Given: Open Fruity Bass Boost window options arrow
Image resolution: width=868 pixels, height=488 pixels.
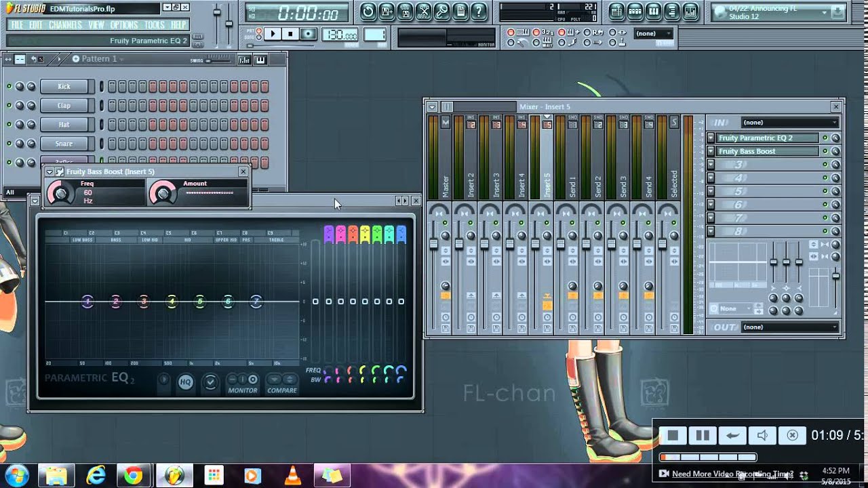Looking at the screenshot, I should pyautogui.click(x=50, y=172).
